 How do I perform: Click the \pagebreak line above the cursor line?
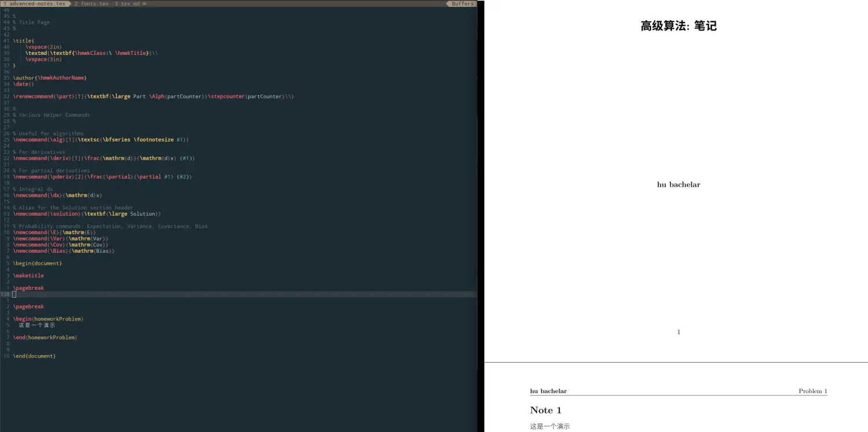[28, 287]
